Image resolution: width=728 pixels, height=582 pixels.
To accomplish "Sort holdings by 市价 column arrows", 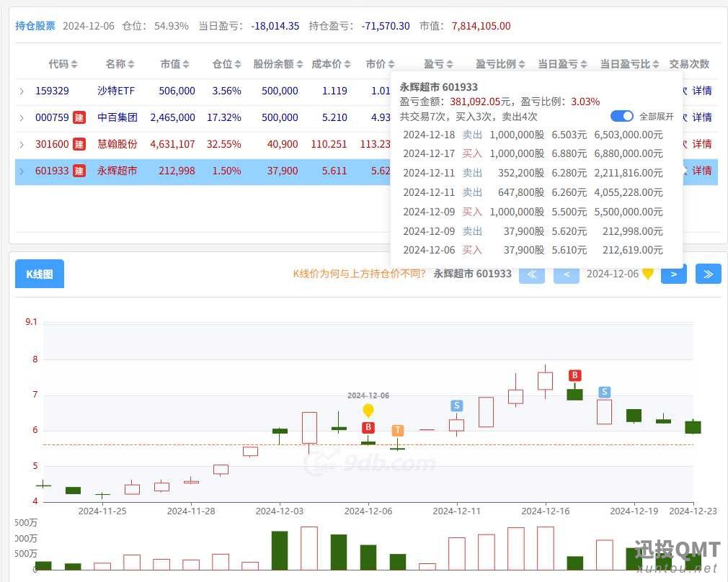I will (x=391, y=64).
